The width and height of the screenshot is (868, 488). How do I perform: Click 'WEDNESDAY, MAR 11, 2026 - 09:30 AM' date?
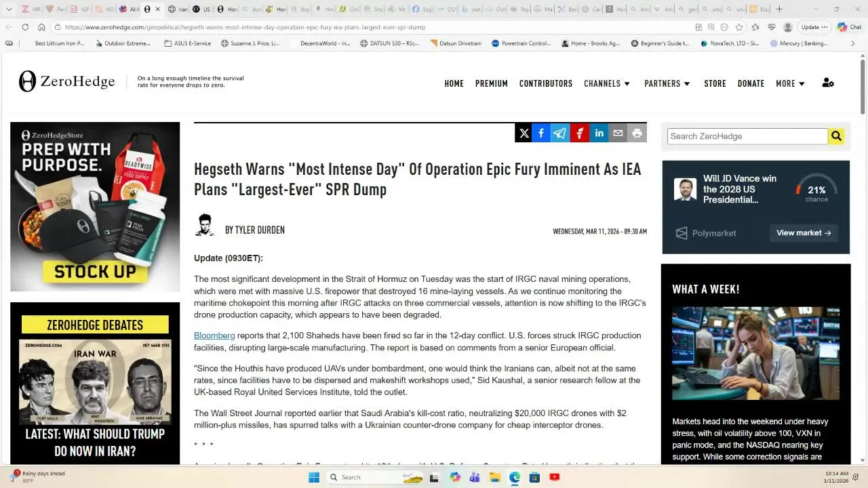click(599, 232)
